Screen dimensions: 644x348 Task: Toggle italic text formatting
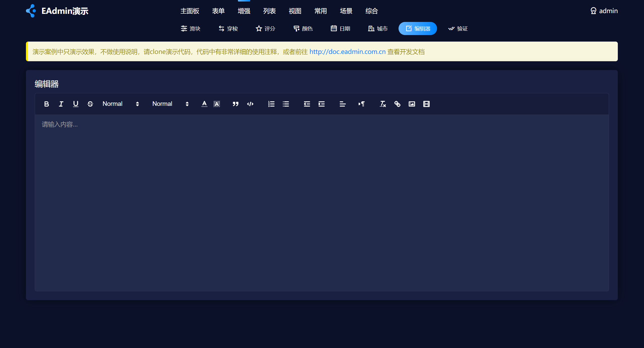61,104
